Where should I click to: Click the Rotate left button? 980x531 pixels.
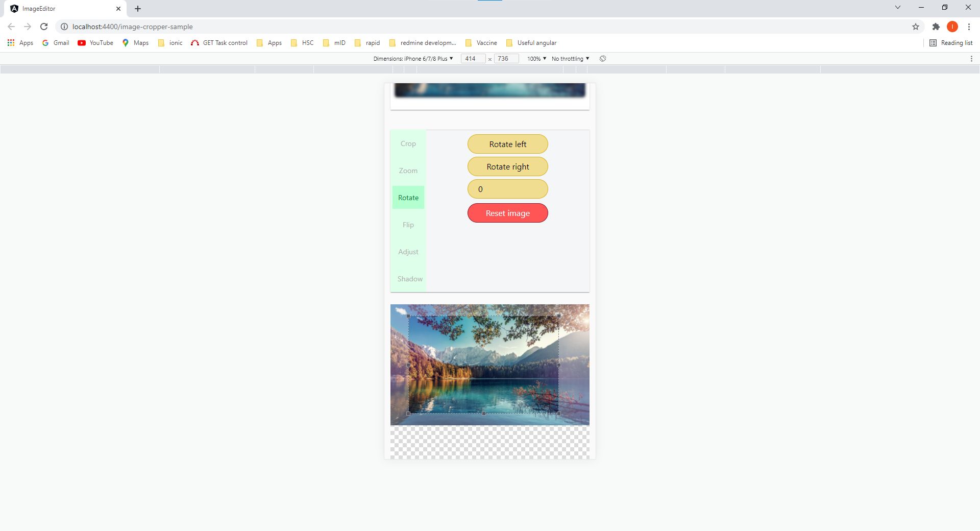tap(508, 144)
